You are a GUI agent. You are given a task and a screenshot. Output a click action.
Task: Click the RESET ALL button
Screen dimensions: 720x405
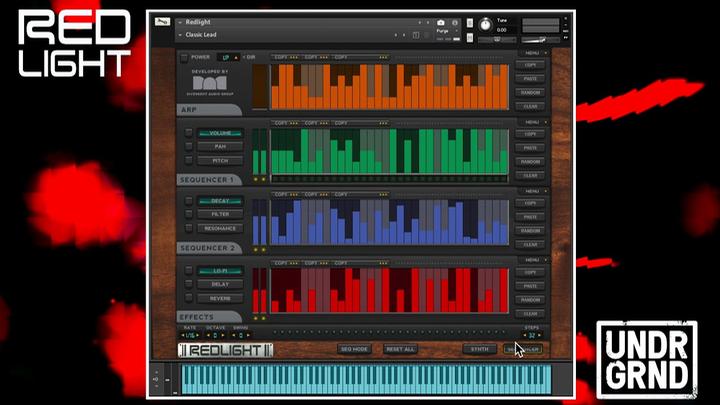coord(400,349)
